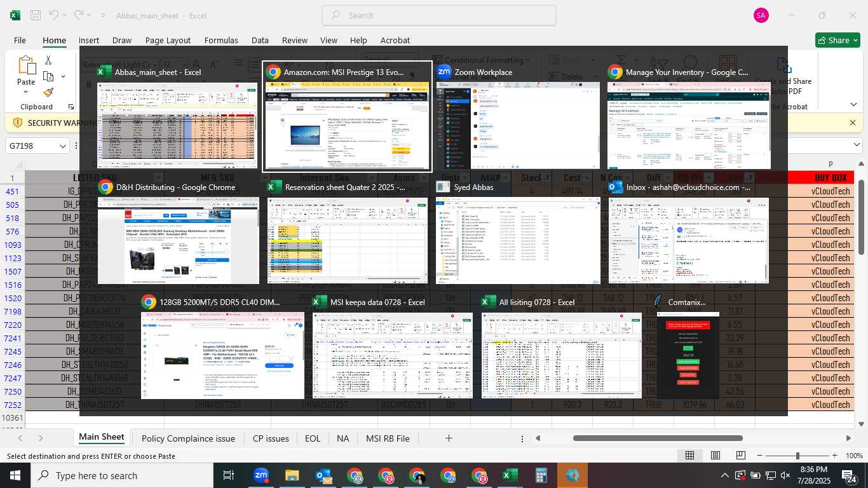The height and width of the screenshot is (488, 868).
Task: Switch to All lisiting 0728 Excel thumbnail
Action: (561, 346)
